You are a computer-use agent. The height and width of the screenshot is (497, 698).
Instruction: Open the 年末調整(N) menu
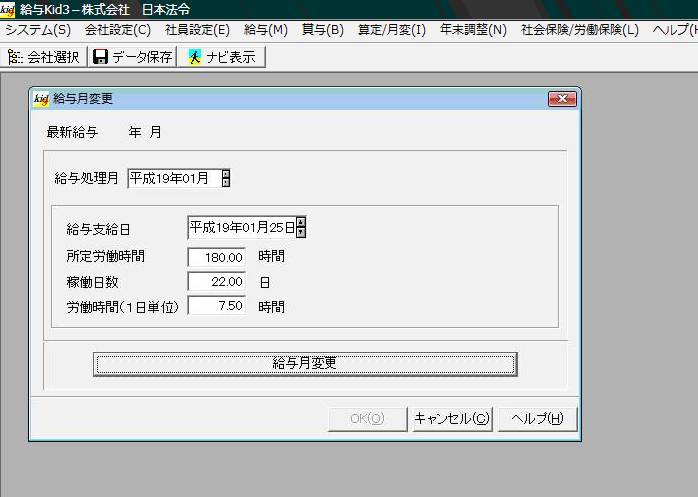[x=473, y=30]
